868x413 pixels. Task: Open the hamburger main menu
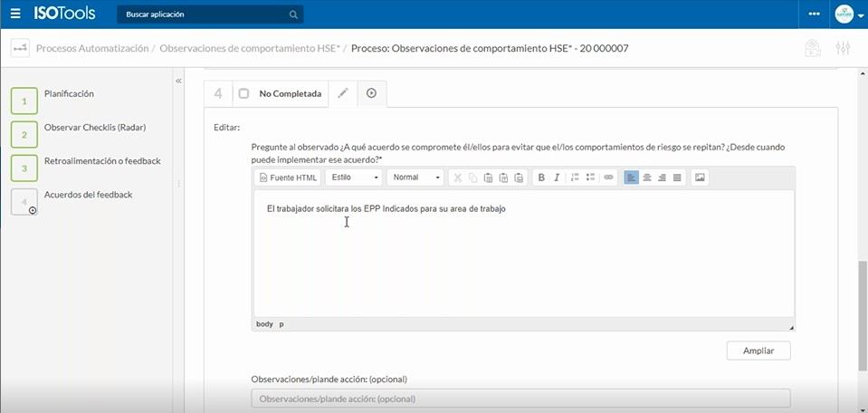15,14
